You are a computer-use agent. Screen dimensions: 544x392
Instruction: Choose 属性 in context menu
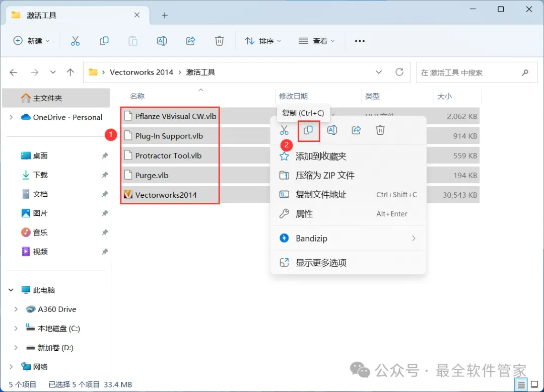tap(349, 214)
